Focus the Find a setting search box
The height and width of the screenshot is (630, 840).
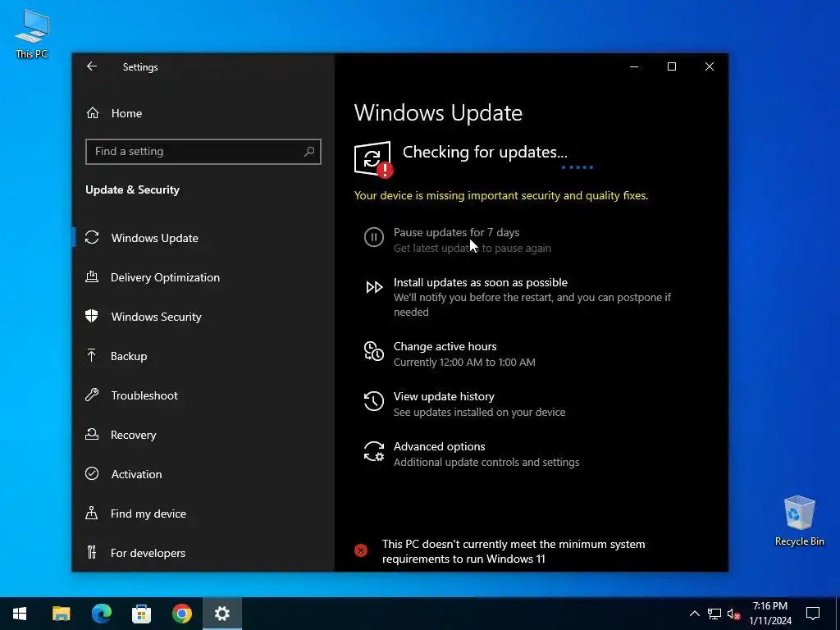pos(203,152)
